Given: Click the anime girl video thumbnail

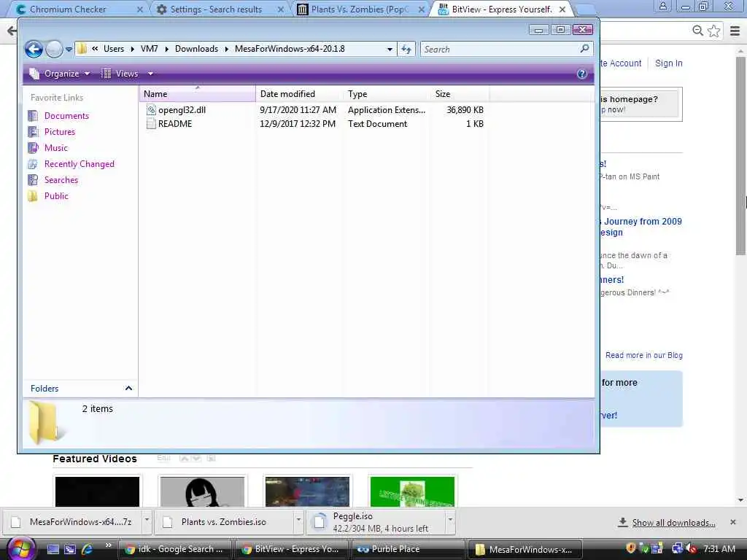Looking at the screenshot, I should (x=202, y=491).
